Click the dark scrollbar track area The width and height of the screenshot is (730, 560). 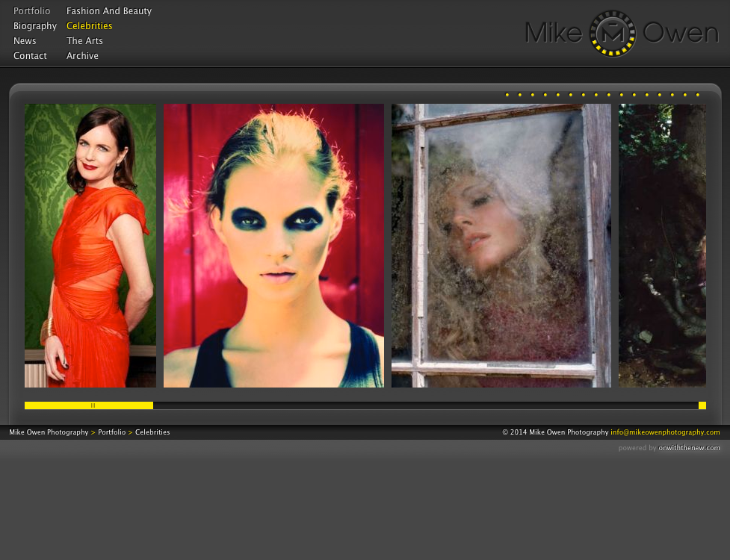(426, 405)
